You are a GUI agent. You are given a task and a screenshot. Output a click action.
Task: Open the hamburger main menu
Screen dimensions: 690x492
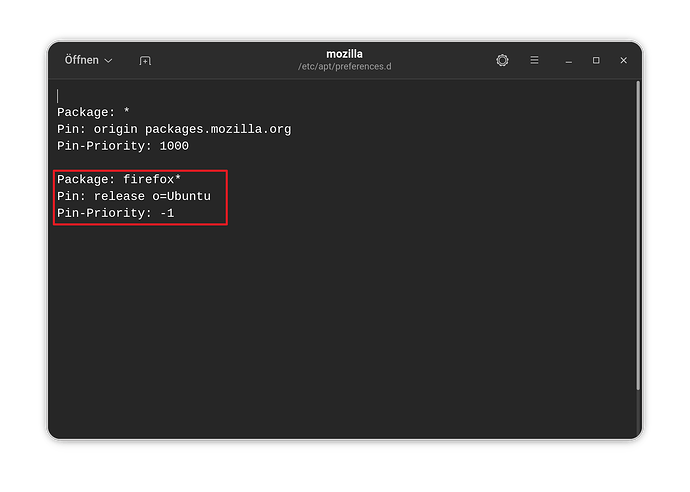coord(534,60)
